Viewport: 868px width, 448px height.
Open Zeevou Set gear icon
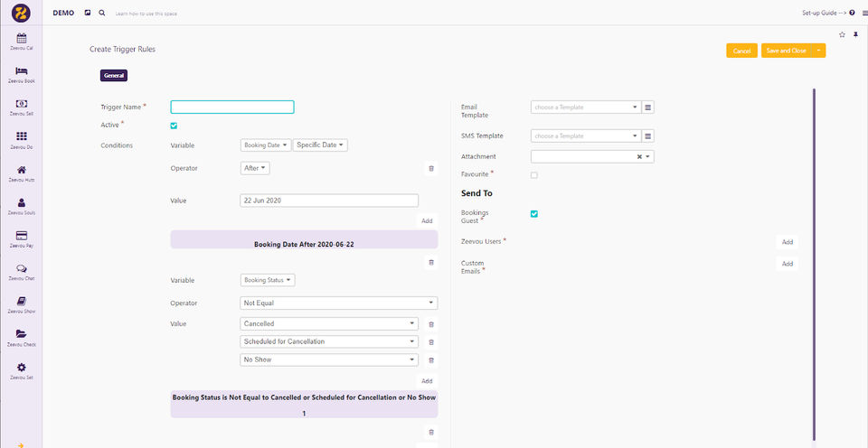22,368
